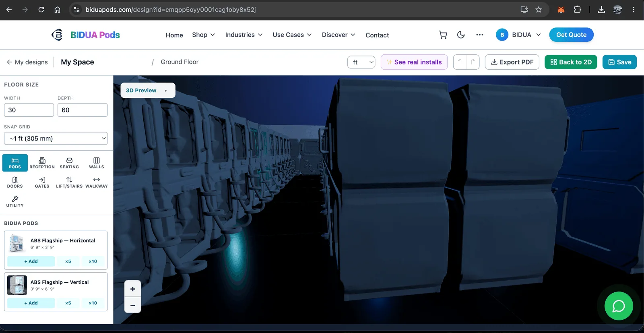
Task: Open the Contact page
Action: click(x=377, y=35)
